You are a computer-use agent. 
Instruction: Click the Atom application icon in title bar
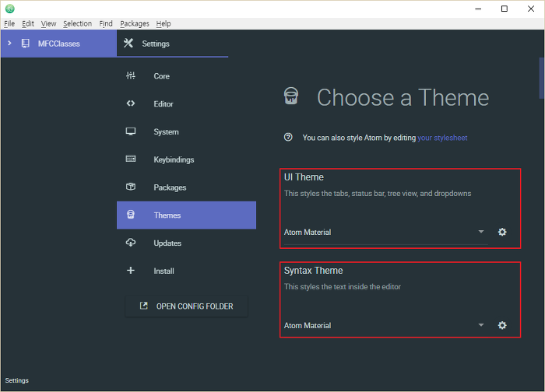click(9, 9)
